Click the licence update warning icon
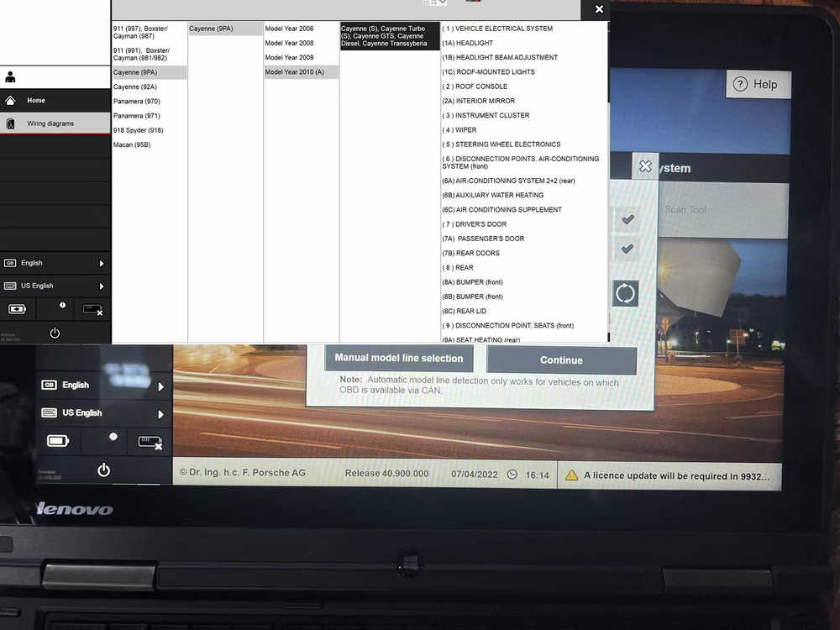840x630 pixels. tap(571, 475)
